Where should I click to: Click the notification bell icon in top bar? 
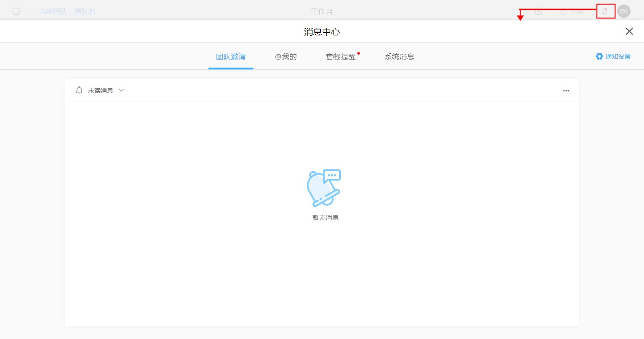click(605, 12)
